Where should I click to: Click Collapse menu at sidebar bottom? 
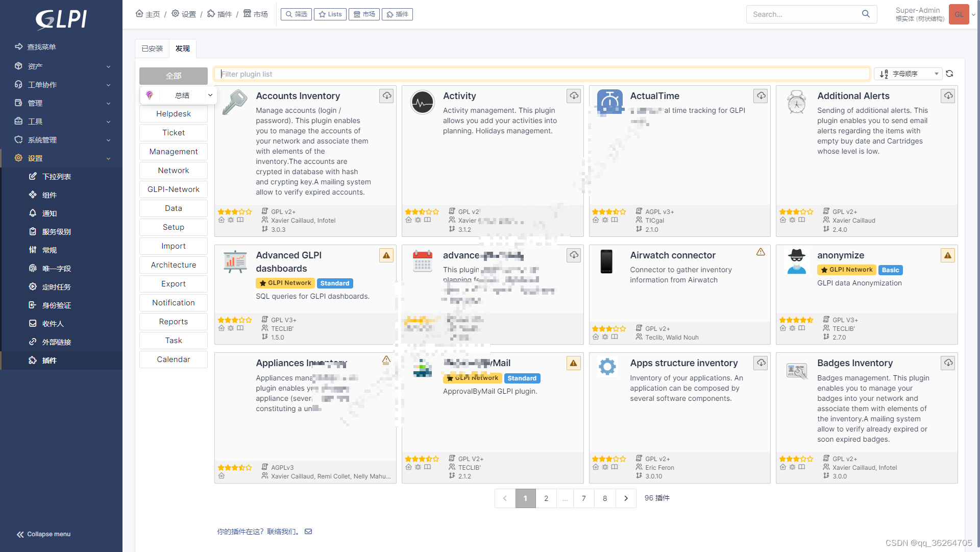click(44, 534)
